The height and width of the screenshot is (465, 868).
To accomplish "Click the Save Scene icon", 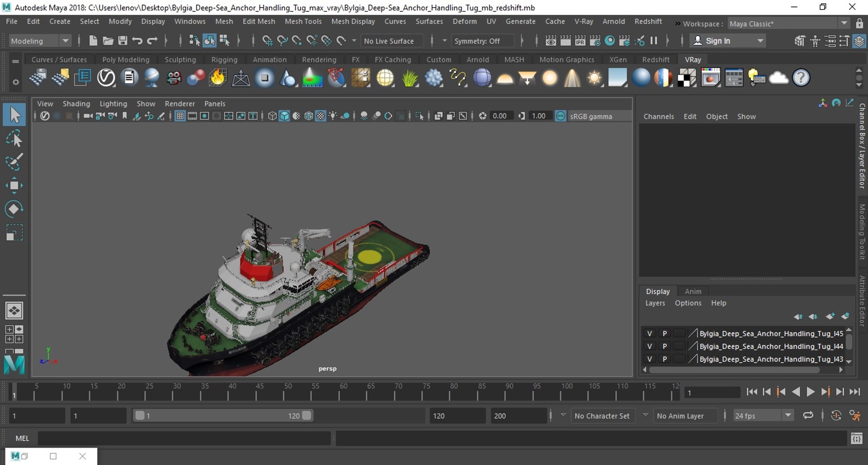I will point(123,41).
